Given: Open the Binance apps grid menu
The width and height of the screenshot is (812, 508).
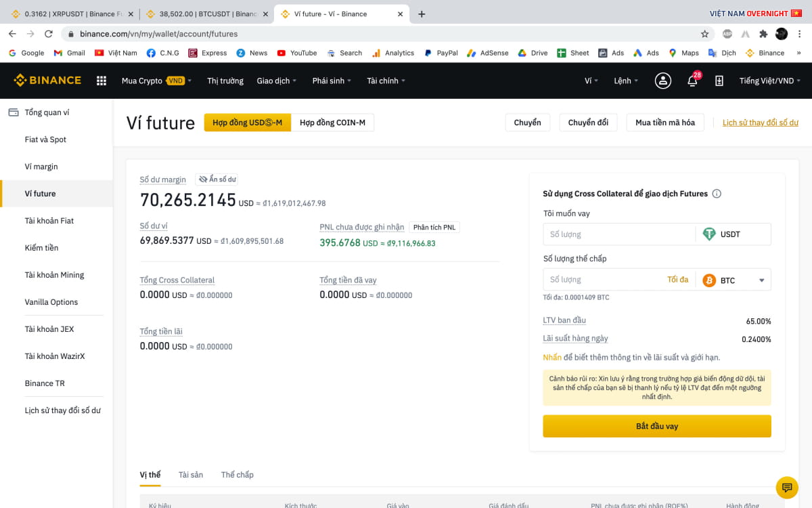Looking at the screenshot, I should click(x=101, y=81).
